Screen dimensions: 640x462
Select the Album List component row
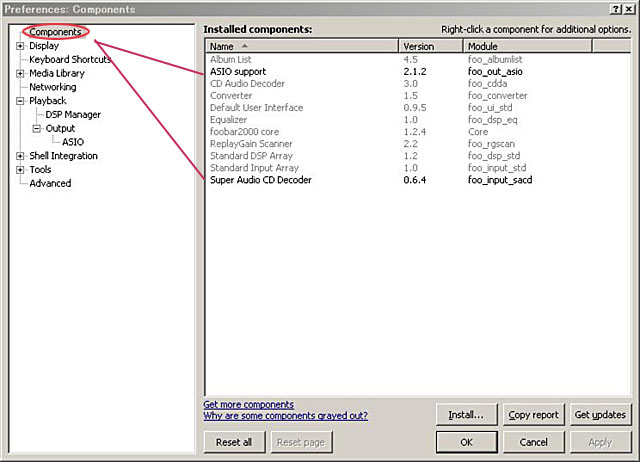click(418, 60)
